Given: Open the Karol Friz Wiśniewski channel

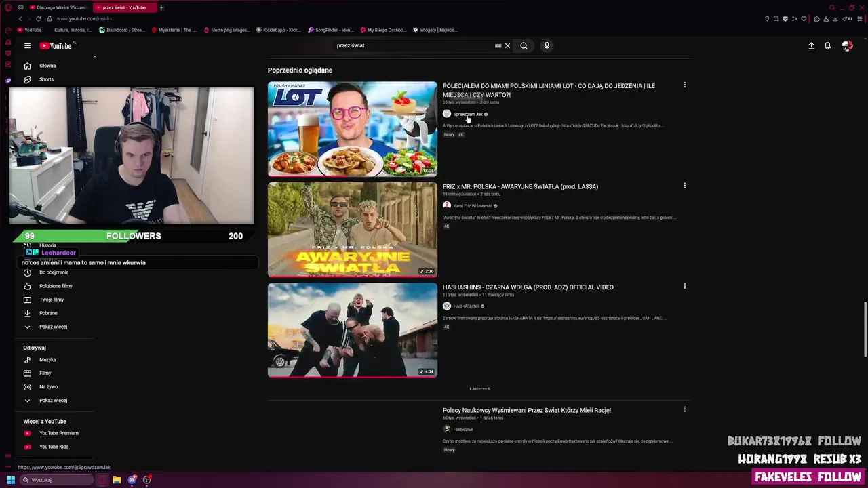Looking at the screenshot, I should tap(473, 205).
